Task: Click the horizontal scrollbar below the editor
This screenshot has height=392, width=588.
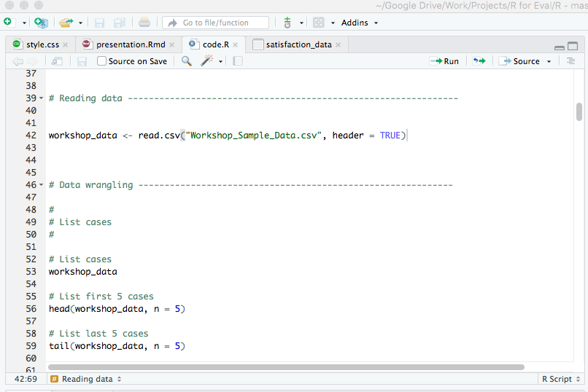Action: click(x=286, y=367)
